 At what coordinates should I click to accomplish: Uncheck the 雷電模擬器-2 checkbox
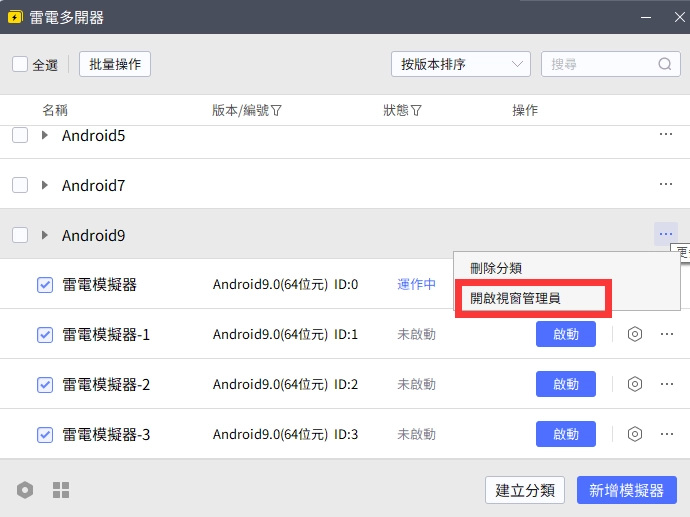click(44, 385)
